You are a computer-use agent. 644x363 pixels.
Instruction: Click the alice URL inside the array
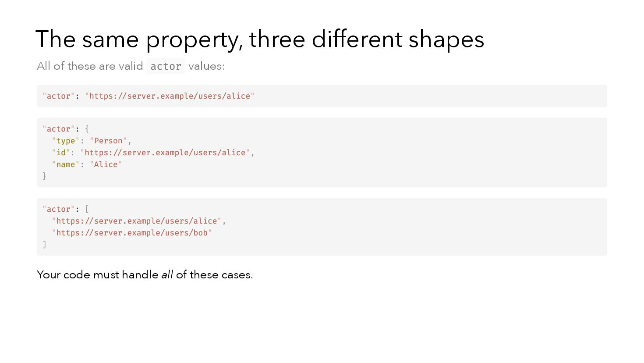point(137,221)
